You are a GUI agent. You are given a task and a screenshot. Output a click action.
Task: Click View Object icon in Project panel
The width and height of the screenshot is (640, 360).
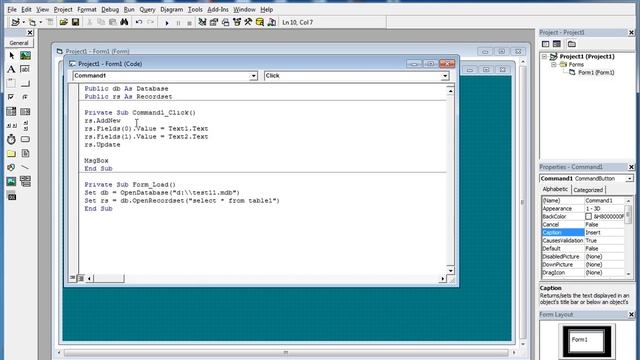click(557, 44)
